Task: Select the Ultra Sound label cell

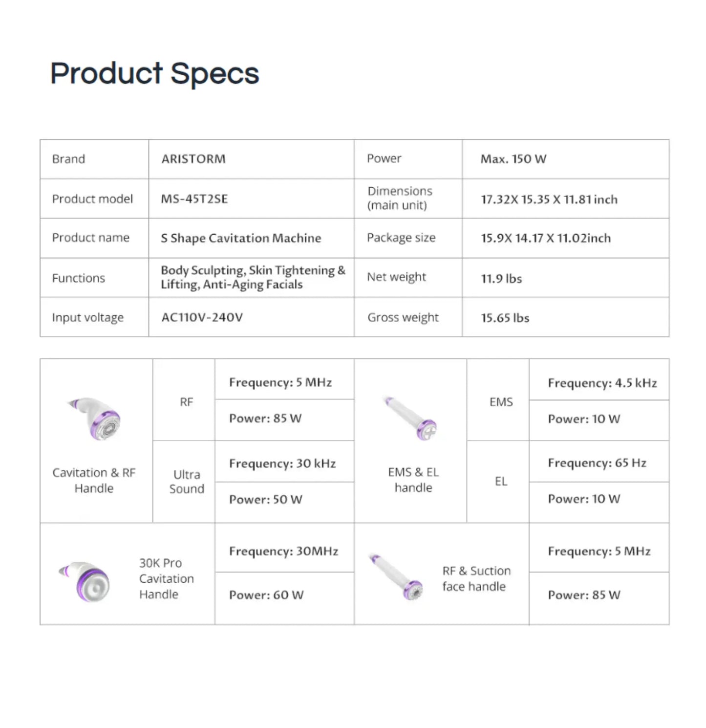Action: click(x=186, y=482)
